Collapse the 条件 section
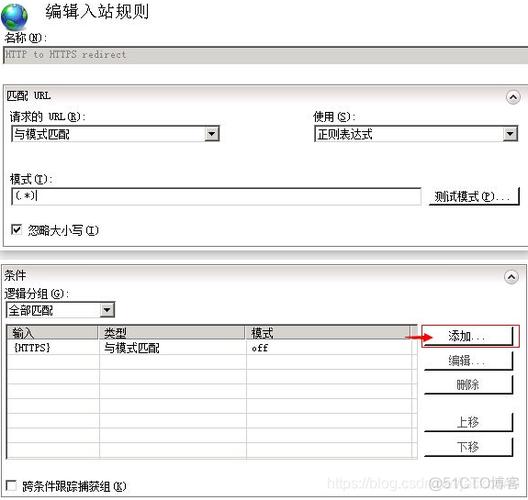This screenshot has height=500, width=528. pyautogui.click(x=511, y=277)
